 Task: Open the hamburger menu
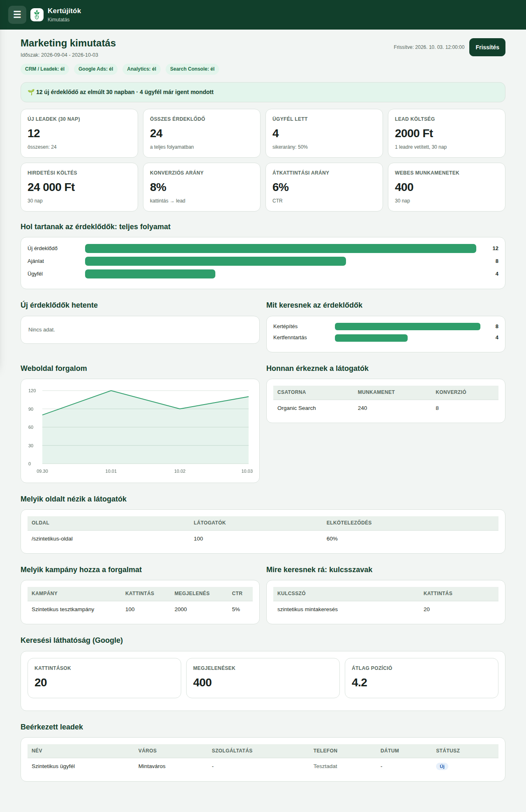pos(17,15)
